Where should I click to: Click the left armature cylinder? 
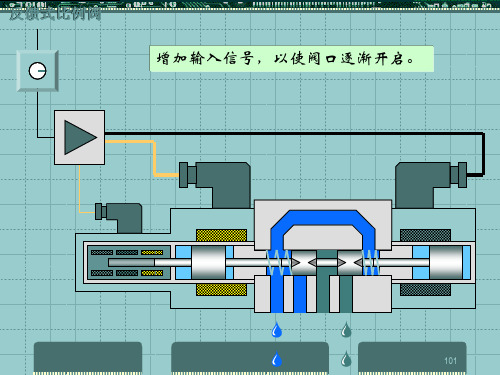click(x=208, y=263)
